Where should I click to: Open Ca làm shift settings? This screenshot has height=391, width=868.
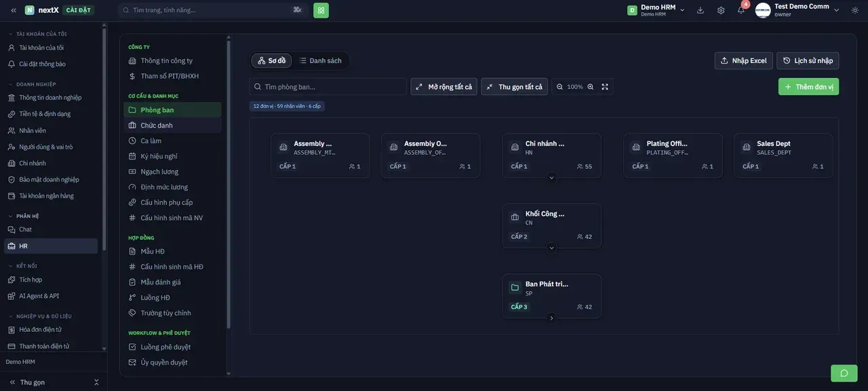[x=172, y=141]
